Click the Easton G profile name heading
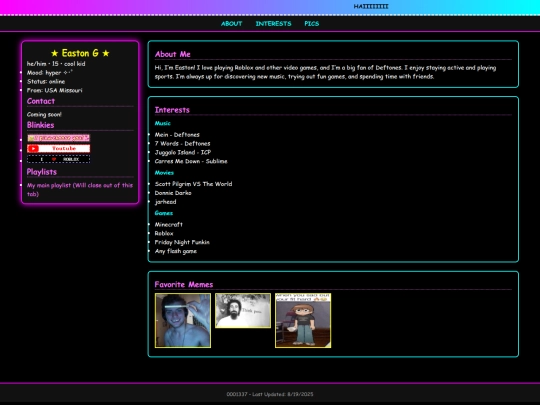540x405 pixels. (x=80, y=53)
